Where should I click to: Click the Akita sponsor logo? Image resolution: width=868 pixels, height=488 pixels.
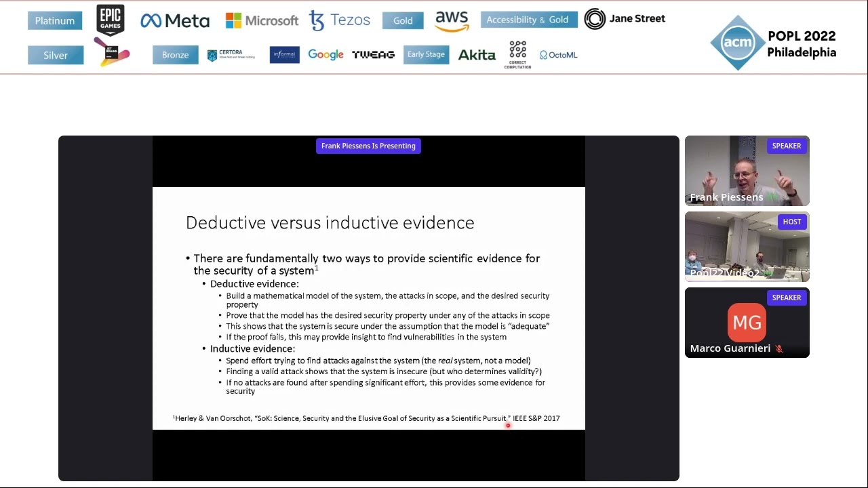477,55
